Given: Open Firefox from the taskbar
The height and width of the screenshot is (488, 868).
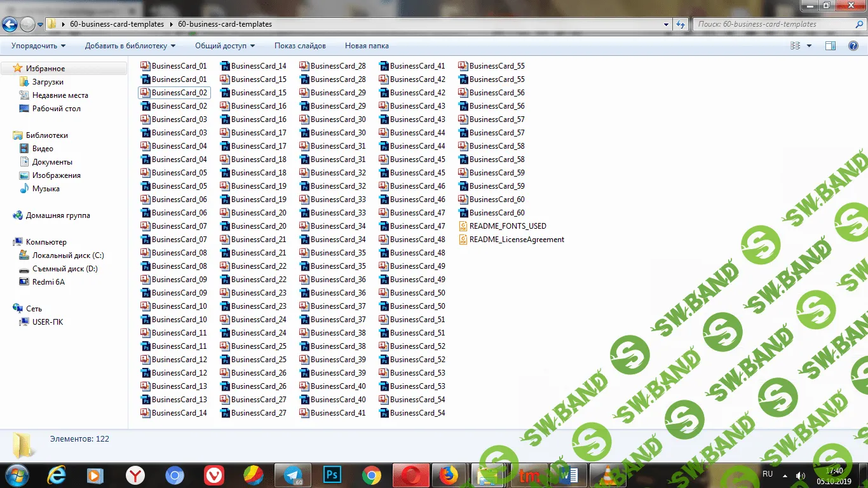Looking at the screenshot, I should (450, 475).
